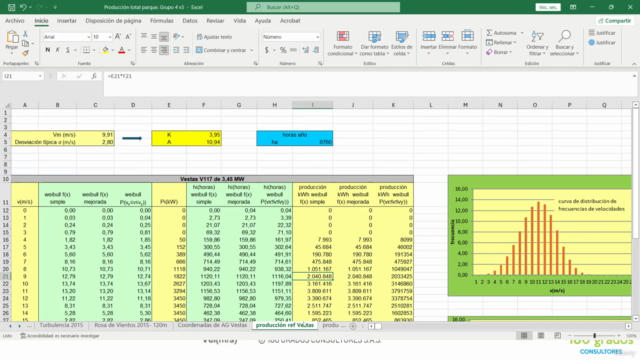The image size is (640, 360).
Task: Click the search box Buscar (Alt+Q)
Action: [323, 7]
